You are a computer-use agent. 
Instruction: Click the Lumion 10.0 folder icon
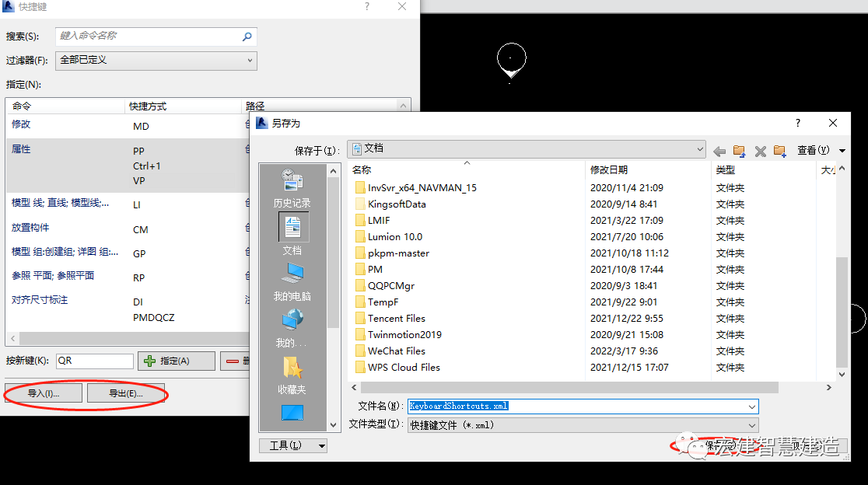360,237
